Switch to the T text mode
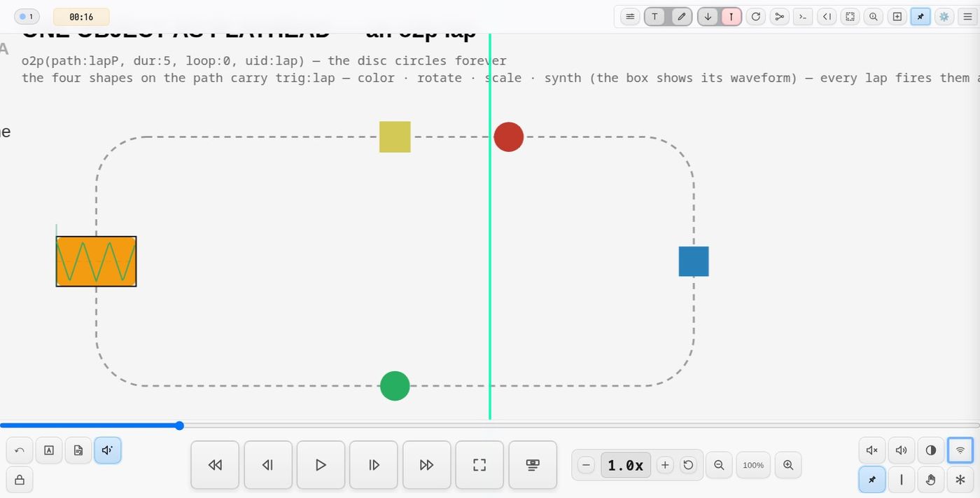The image size is (980, 498). (x=655, y=17)
